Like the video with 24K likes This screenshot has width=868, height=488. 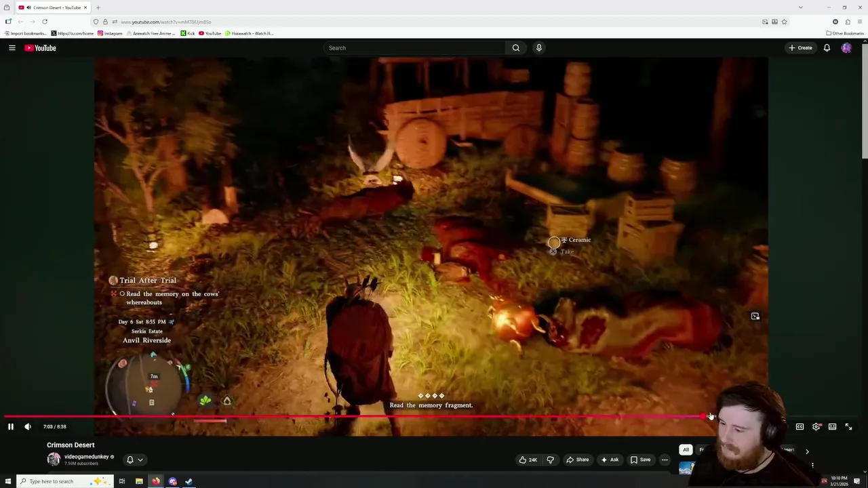528,460
